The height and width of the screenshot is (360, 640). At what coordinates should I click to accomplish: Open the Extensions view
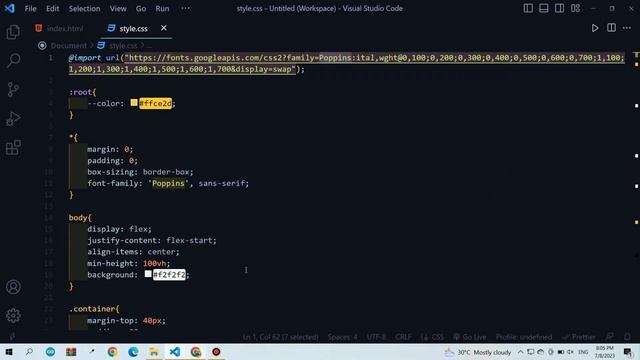point(13,147)
